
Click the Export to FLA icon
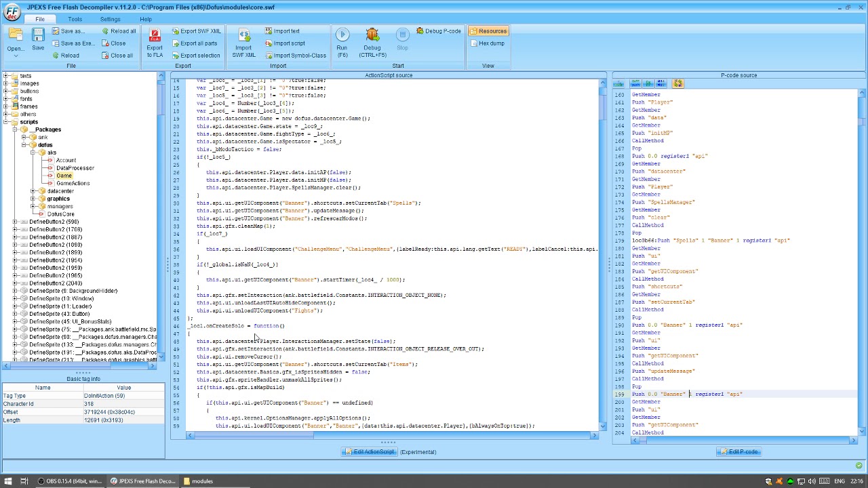point(155,35)
